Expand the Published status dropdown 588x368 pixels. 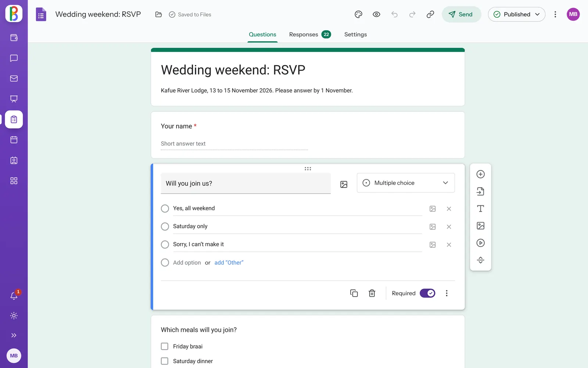click(x=516, y=14)
